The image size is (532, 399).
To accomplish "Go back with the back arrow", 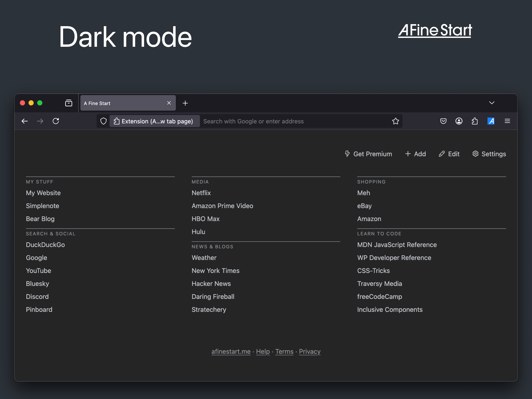I will [25, 121].
